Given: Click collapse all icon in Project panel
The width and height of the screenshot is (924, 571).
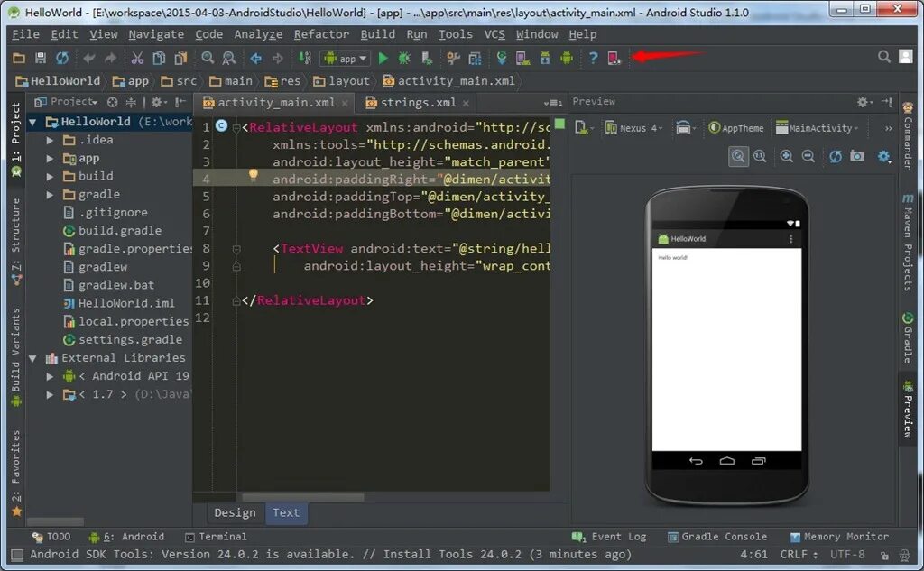Looking at the screenshot, I should [x=131, y=102].
